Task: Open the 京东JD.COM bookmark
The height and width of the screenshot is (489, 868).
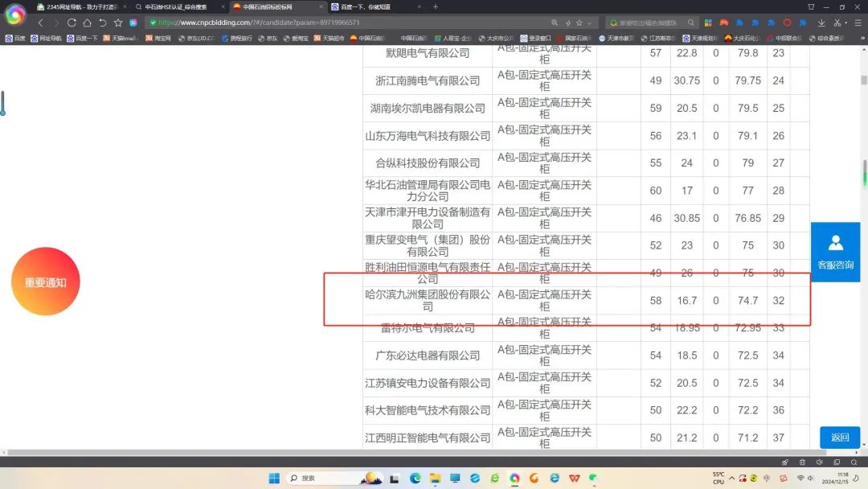Action: pyautogui.click(x=197, y=39)
